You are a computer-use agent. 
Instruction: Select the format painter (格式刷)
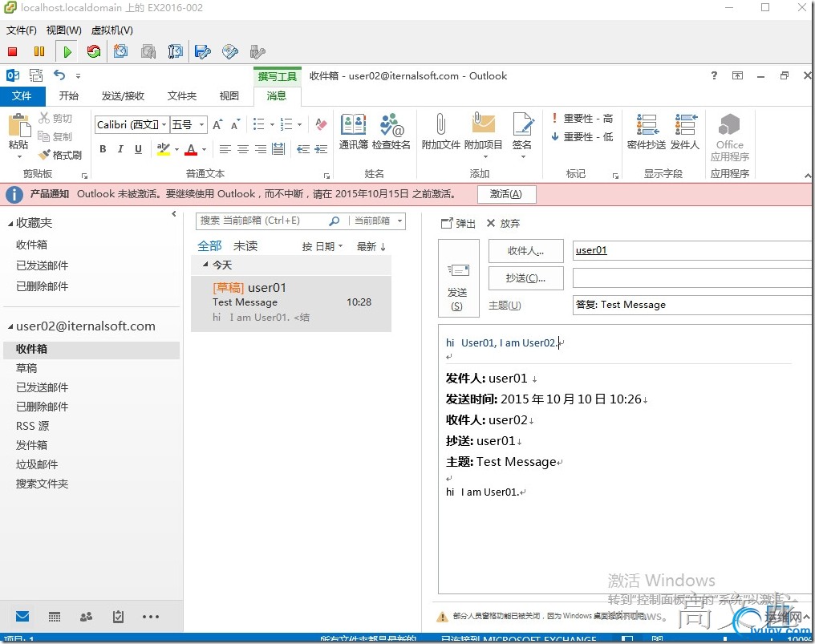click(x=60, y=155)
